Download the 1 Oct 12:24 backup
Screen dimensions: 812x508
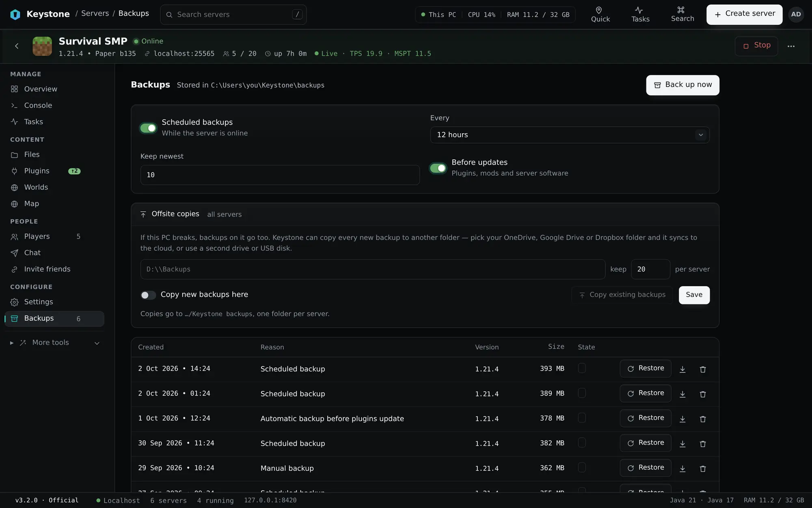[x=682, y=419]
